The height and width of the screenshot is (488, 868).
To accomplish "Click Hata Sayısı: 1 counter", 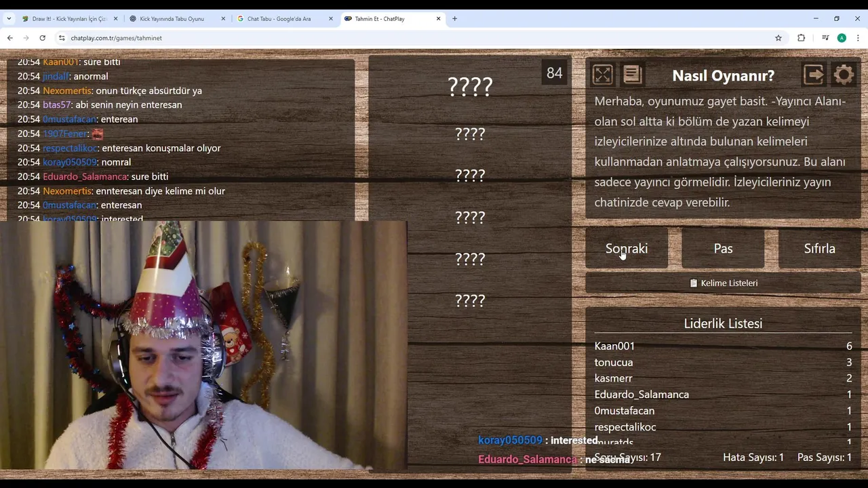I will coord(753,457).
